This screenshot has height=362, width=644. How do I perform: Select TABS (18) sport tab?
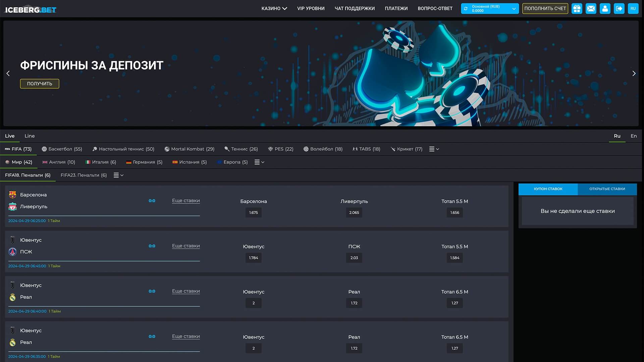point(366,149)
